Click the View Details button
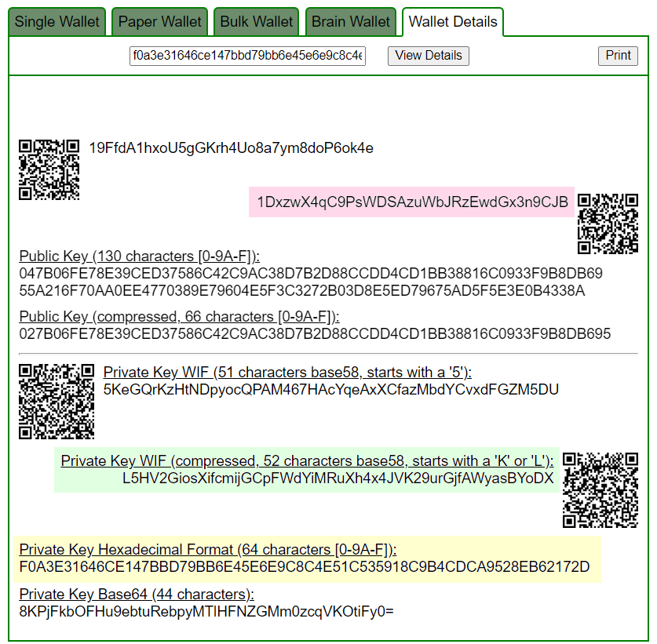The height and width of the screenshot is (644, 657). pos(429,56)
